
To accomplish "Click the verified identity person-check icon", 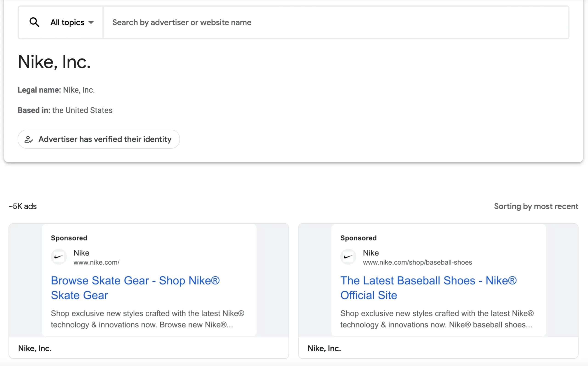I will (x=28, y=140).
